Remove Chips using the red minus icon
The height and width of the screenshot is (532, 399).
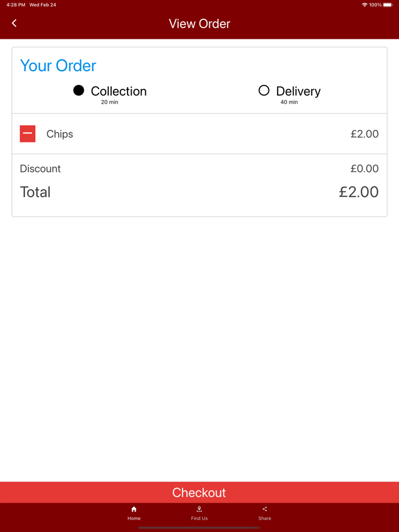[x=27, y=133]
